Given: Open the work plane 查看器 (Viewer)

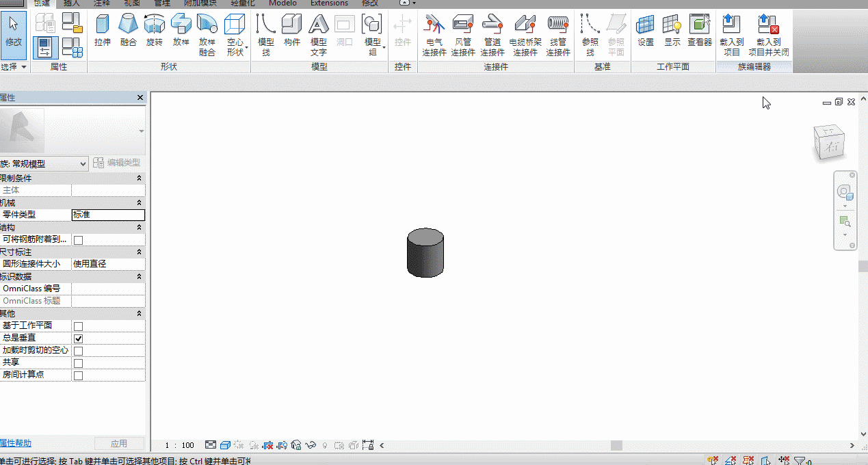Looking at the screenshot, I should pos(700,31).
